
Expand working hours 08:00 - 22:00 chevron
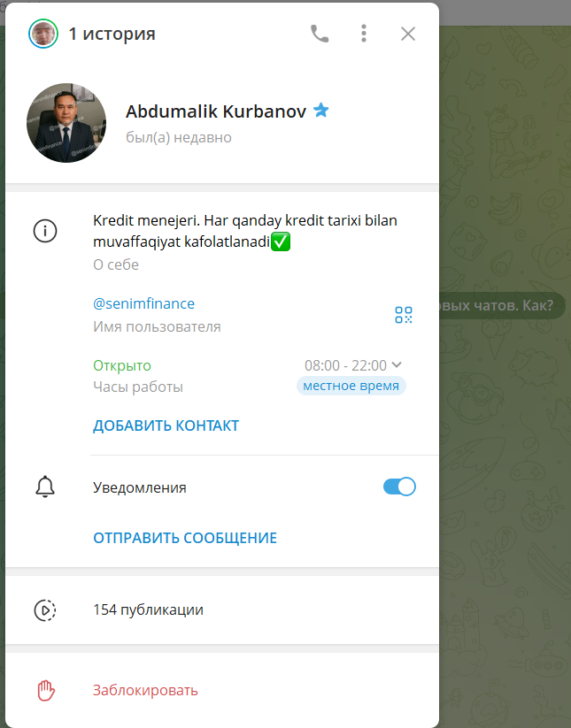pyautogui.click(x=397, y=365)
